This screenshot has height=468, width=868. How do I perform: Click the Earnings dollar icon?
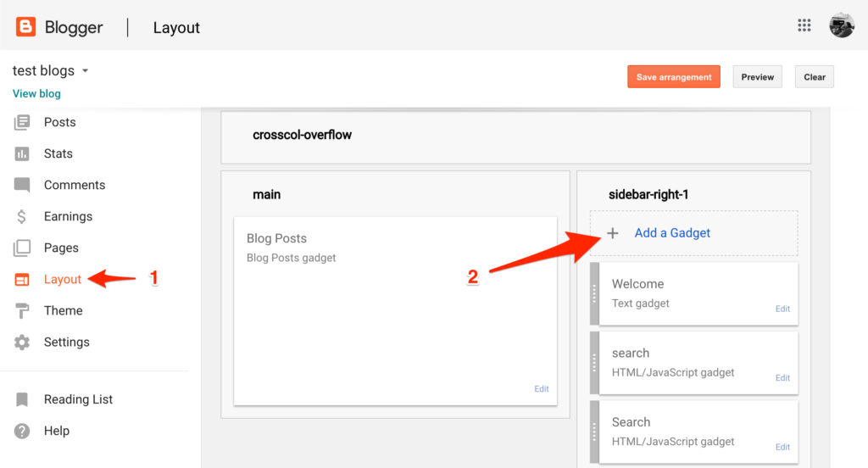(x=21, y=216)
